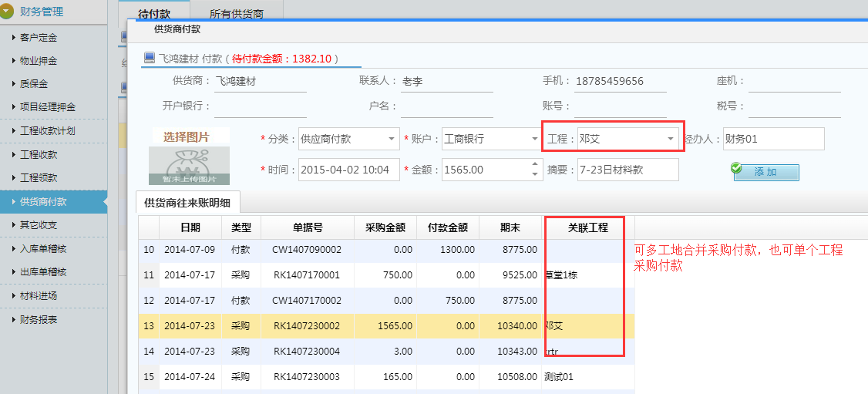Click the 时间 date field
Screen dimensions: 868x394
[348, 170]
